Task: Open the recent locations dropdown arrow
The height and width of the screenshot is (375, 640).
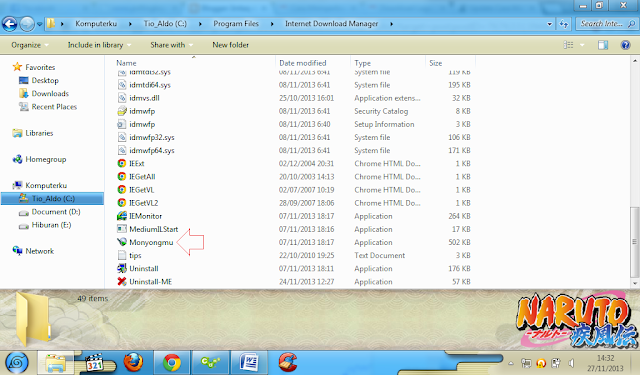Action: tap(40, 24)
